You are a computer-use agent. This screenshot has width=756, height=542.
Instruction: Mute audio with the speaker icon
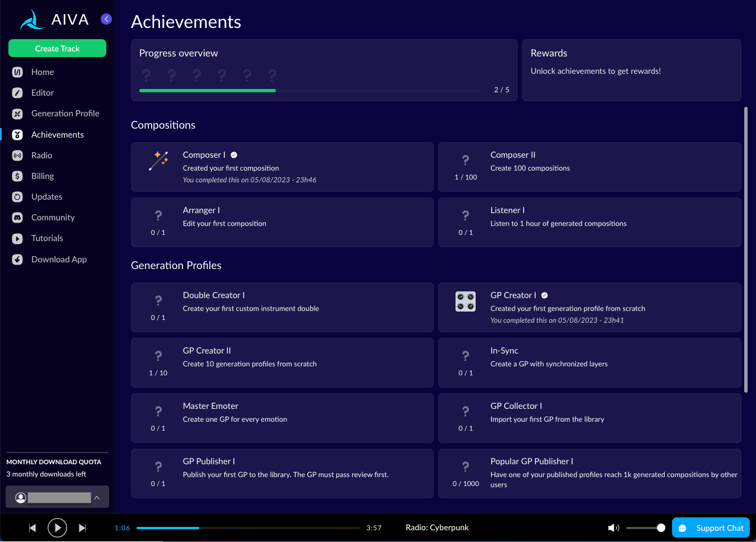pyautogui.click(x=613, y=527)
